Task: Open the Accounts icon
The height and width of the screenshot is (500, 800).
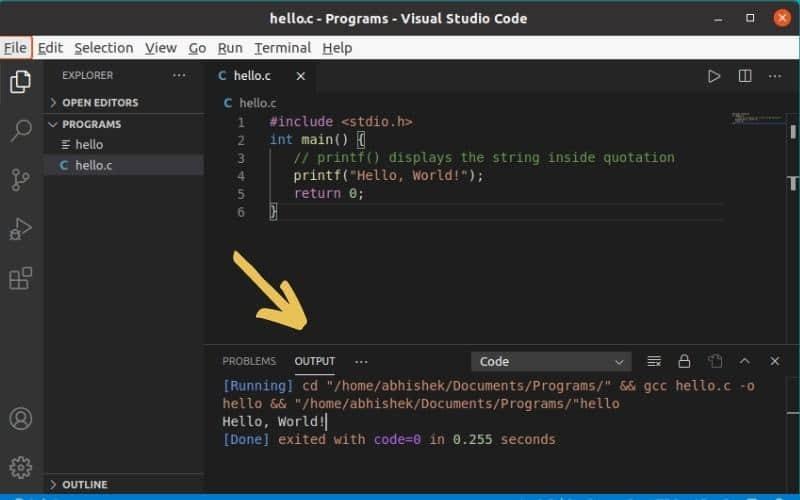Action: point(20,419)
